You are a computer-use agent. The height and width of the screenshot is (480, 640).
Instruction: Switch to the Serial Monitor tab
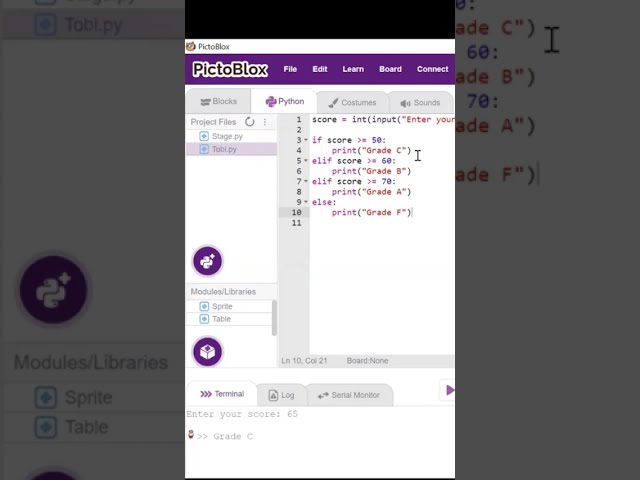click(x=349, y=395)
